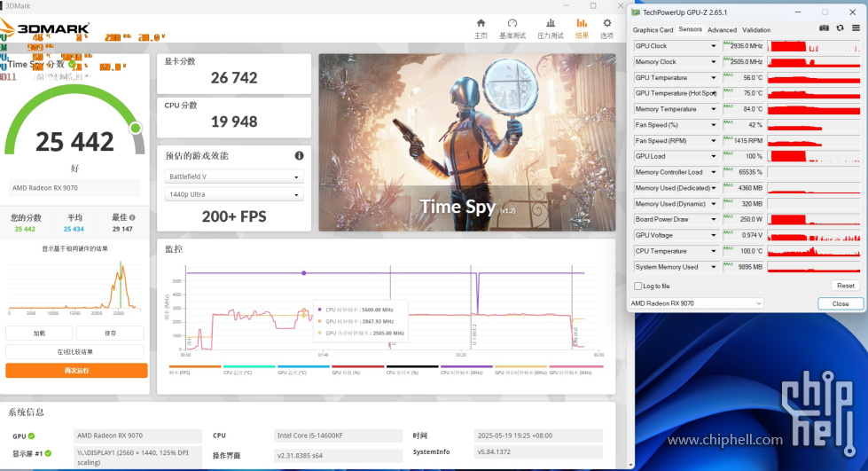This screenshot has height=471, width=868.
Task: Click the 在线比较结果 button
Action: tap(74, 352)
